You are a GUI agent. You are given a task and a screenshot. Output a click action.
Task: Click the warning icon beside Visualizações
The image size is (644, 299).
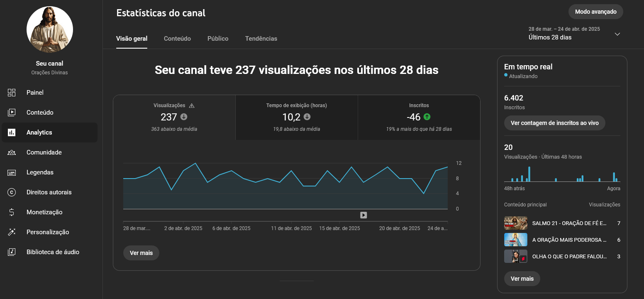(192, 105)
